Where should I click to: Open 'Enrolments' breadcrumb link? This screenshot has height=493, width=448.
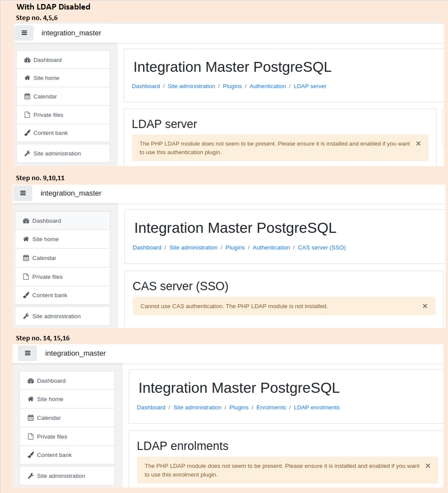pyautogui.click(x=271, y=407)
